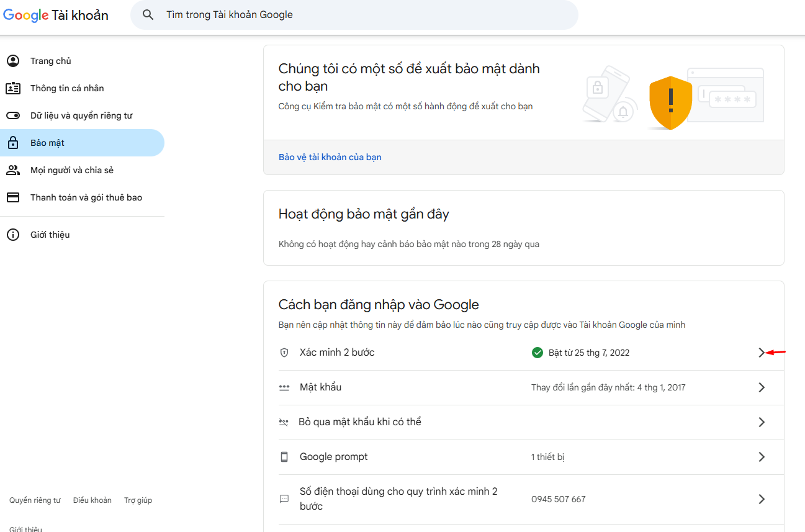Open the Quyền riêng tư footer link

coord(35,500)
